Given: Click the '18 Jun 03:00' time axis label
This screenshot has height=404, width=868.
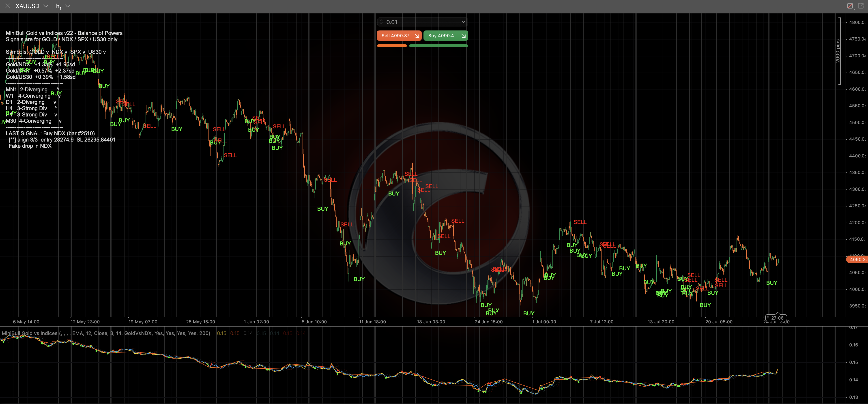Looking at the screenshot, I should (x=431, y=322).
